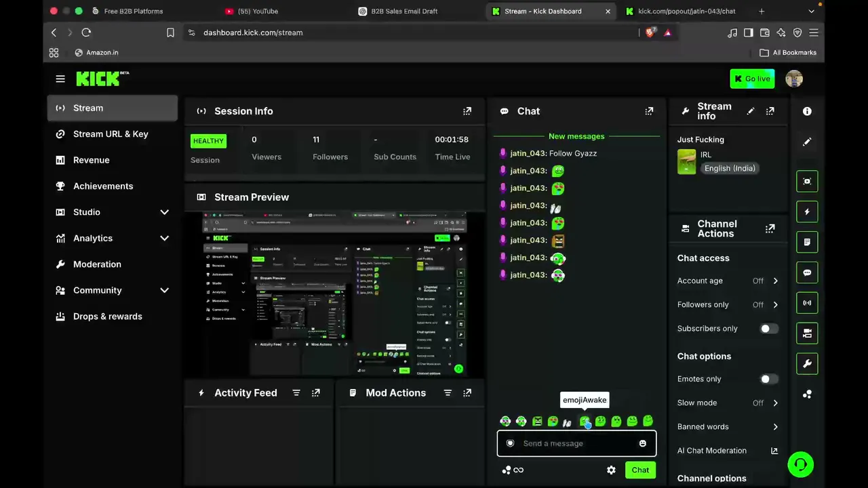Click the English (India) language tag
868x488 pixels.
(730, 169)
